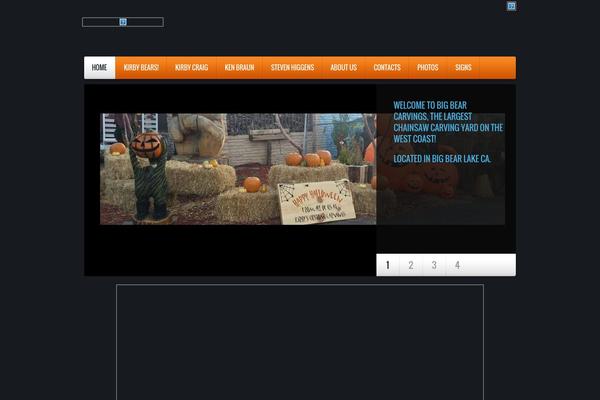Jump to slide 4
This screenshot has width=600, height=400.
[457, 265]
